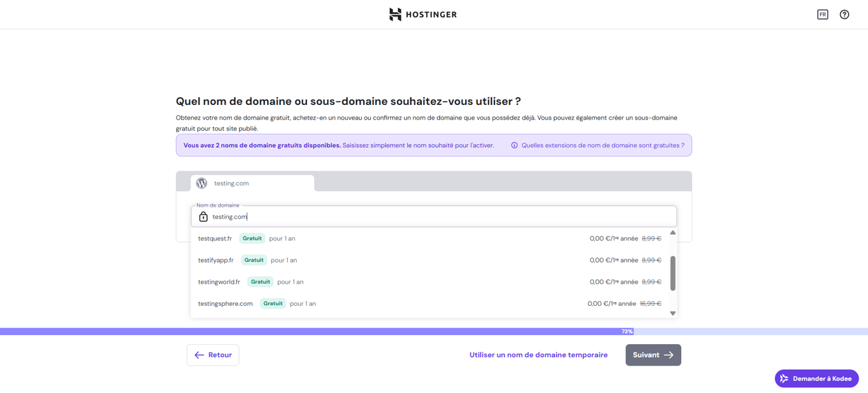Screen dimensions: 868x393
Task: Open the FR language selector
Action: point(822,14)
